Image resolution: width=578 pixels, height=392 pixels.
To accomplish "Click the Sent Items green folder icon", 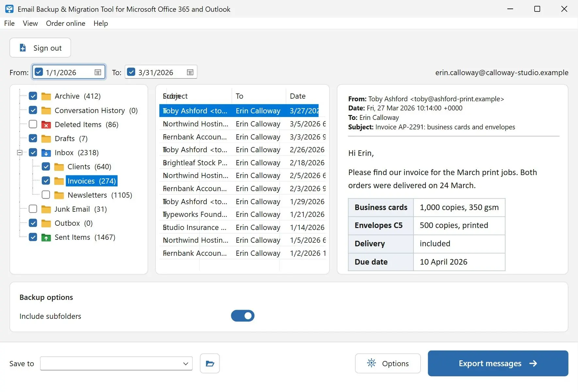I will coord(46,237).
